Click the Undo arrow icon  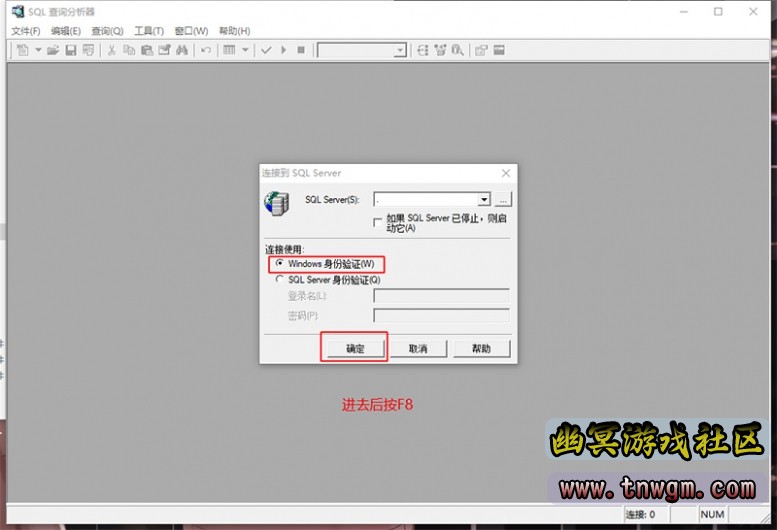pyautogui.click(x=206, y=50)
